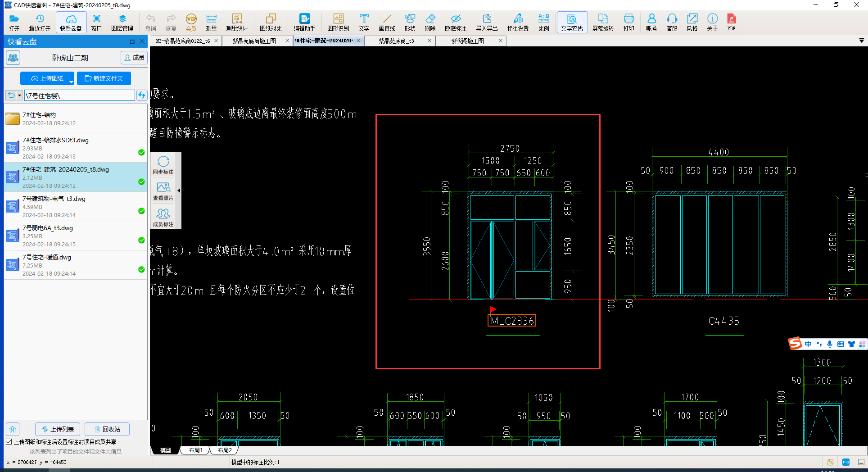This screenshot has height=472, width=868.
Task: Open the 账号 account icon
Action: point(651,23)
